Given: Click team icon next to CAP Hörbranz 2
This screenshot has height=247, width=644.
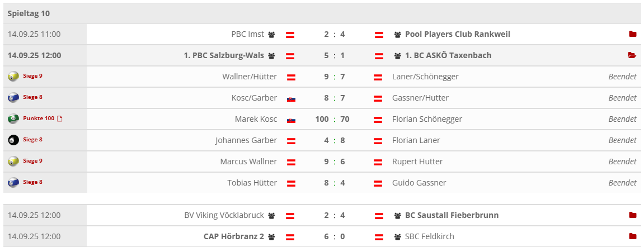Looking at the screenshot, I should (271, 237).
